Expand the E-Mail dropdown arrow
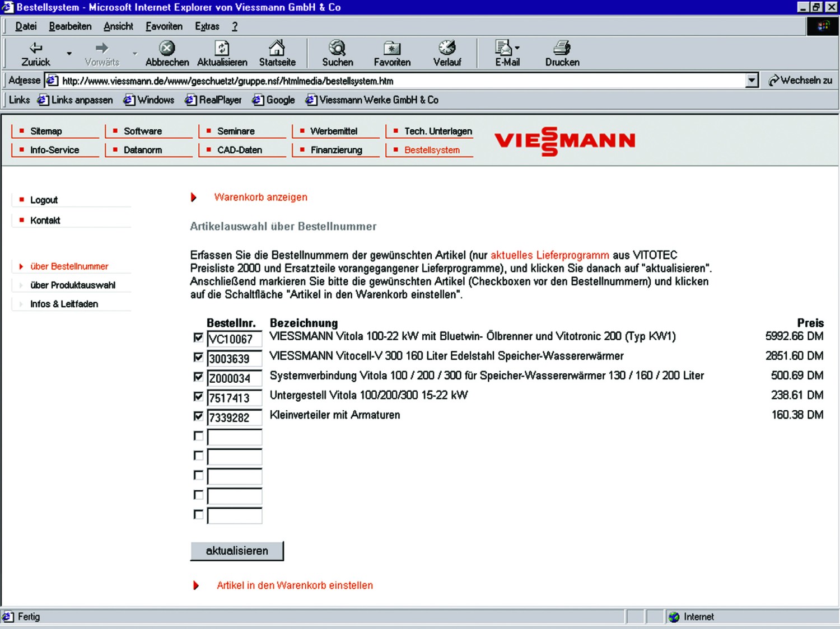Viewport: 840px width, 629px height. (517, 48)
